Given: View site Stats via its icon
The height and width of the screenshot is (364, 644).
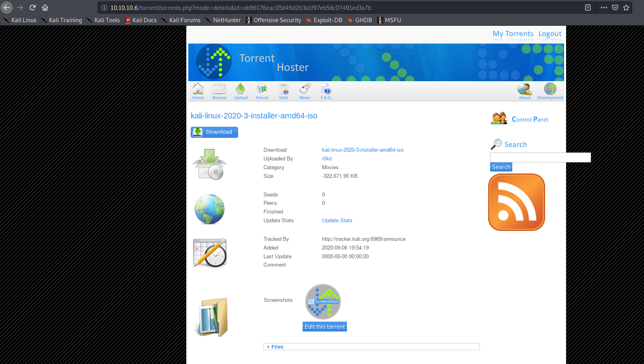Looking at the screenshot, I should tap(283, 91).
